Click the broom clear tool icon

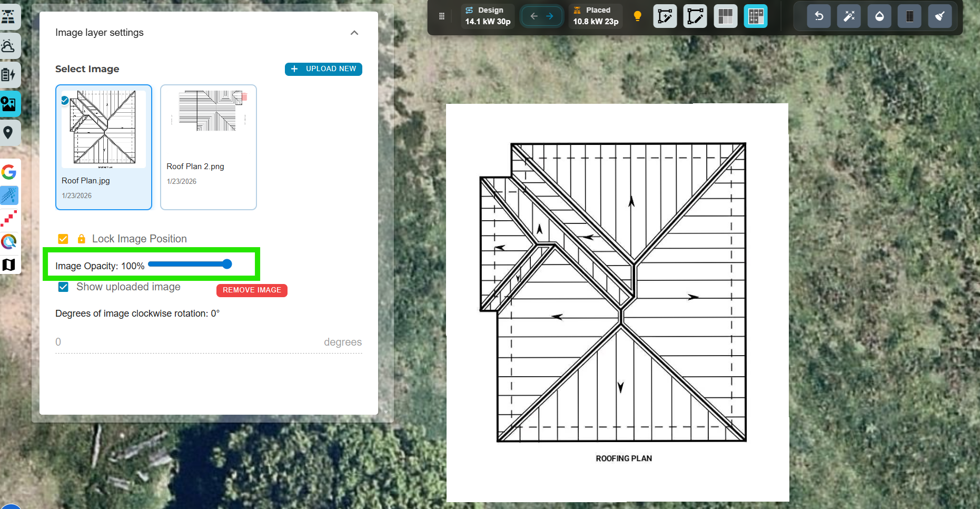click(939, 16)
